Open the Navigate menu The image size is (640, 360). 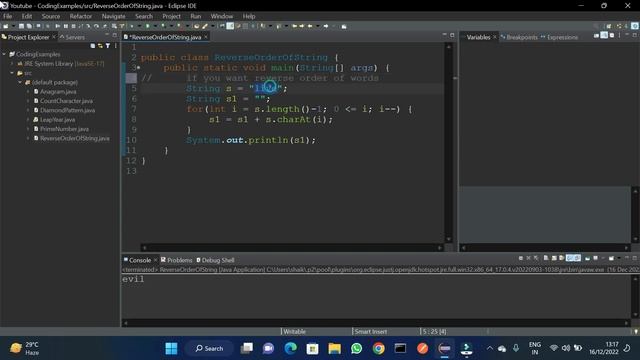pos(113,16)
